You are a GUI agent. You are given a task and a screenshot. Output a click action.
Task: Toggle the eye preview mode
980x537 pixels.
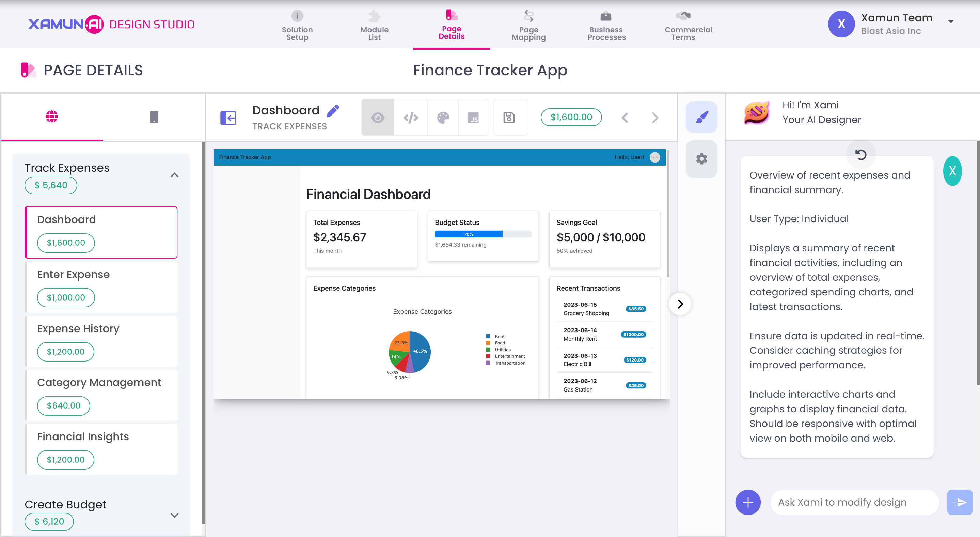tap(377, 118)
